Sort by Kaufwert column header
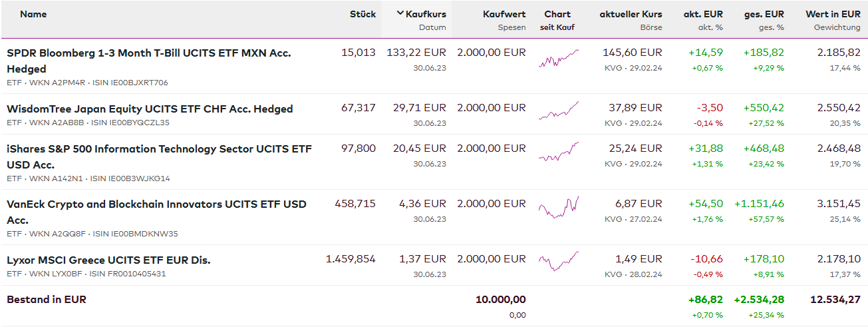The image size is (868, 331). tap(504, 14)
